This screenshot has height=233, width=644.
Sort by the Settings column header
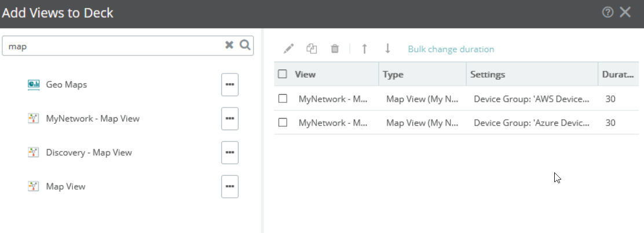(488, 74)
